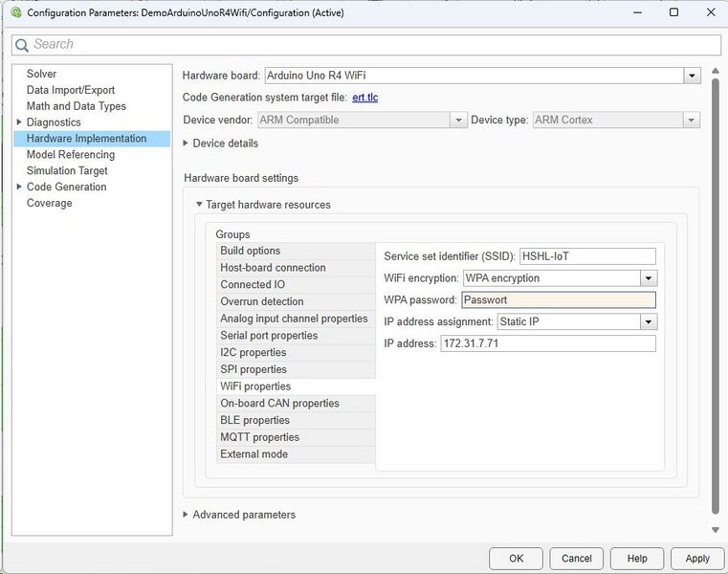728x574 pixels.
Task: Expand the Code Generation tree arrow
Action: (19, 187)
